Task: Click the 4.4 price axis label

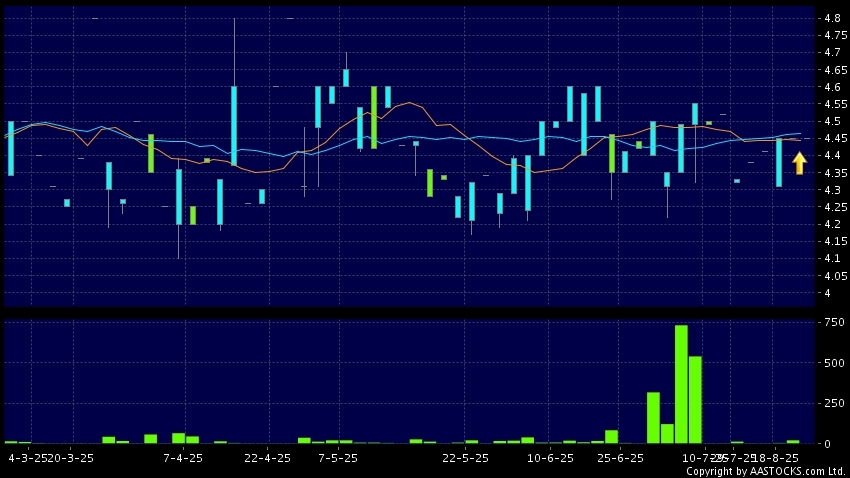Action: tap(832, 156)
